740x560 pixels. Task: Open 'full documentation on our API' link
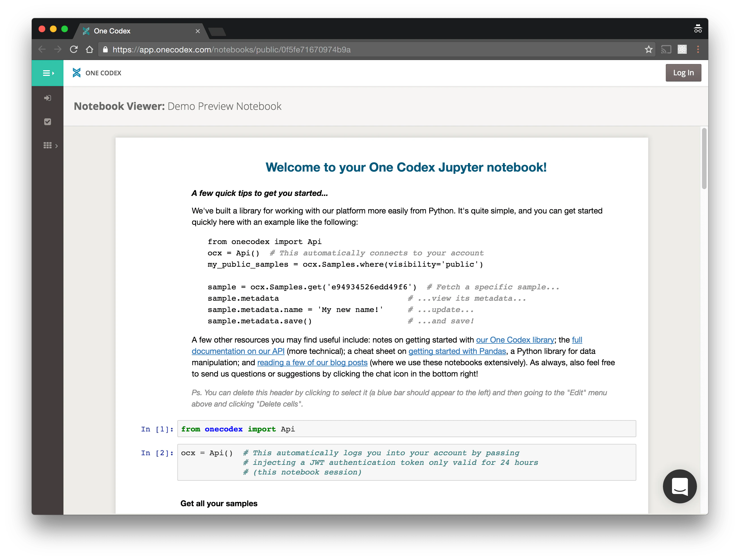click(x=238, y=351)
